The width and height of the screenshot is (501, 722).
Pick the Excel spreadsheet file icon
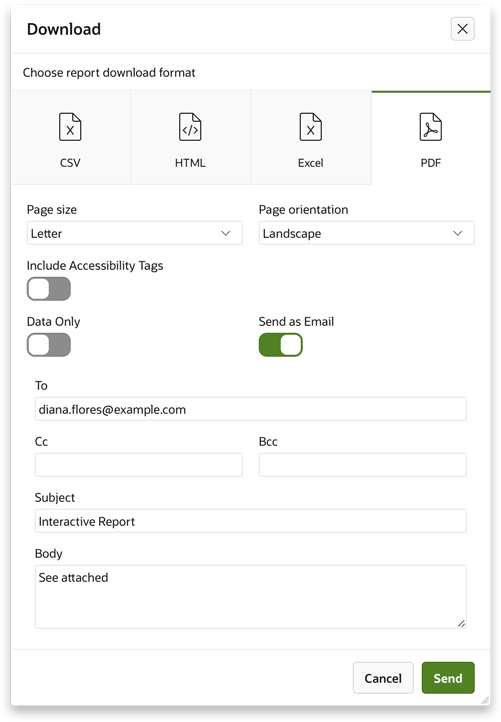311,127
